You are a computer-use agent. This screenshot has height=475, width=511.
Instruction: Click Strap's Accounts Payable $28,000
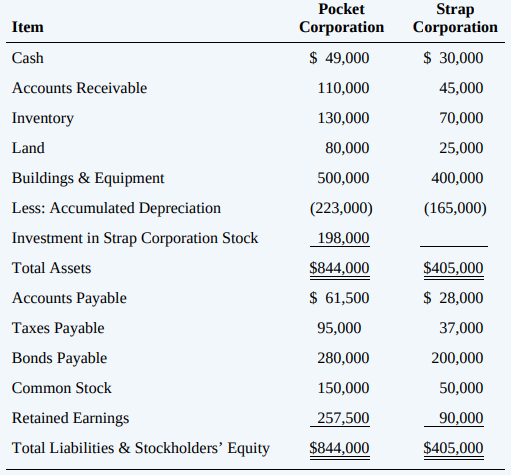point(453,298)
